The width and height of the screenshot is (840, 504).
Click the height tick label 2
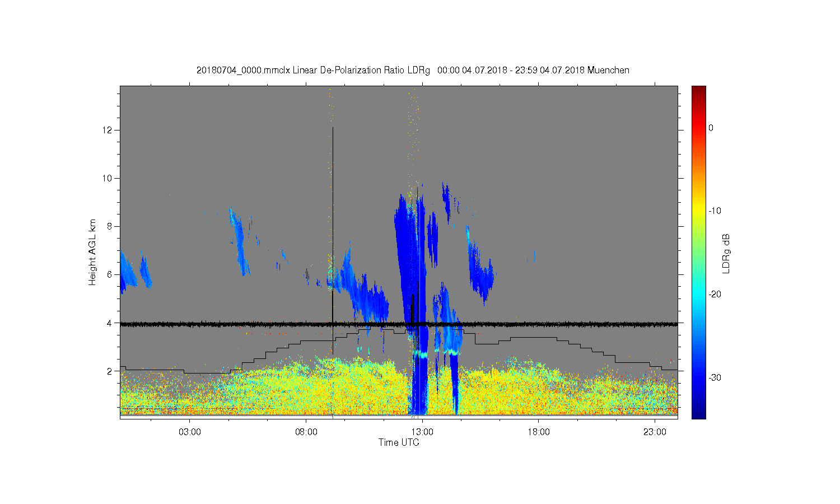110,371
